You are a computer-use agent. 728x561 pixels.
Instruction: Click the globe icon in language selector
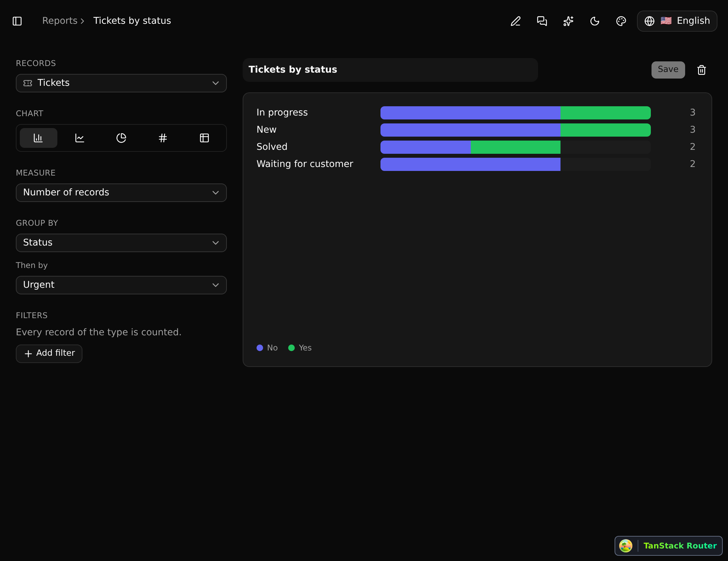(649, 21)
